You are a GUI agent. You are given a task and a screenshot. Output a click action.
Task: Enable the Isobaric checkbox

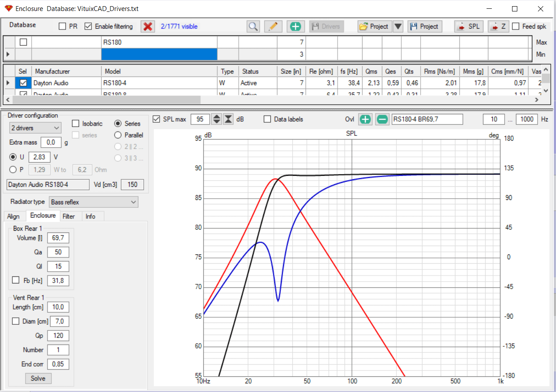pyautogui.click(x=75, y=123)
